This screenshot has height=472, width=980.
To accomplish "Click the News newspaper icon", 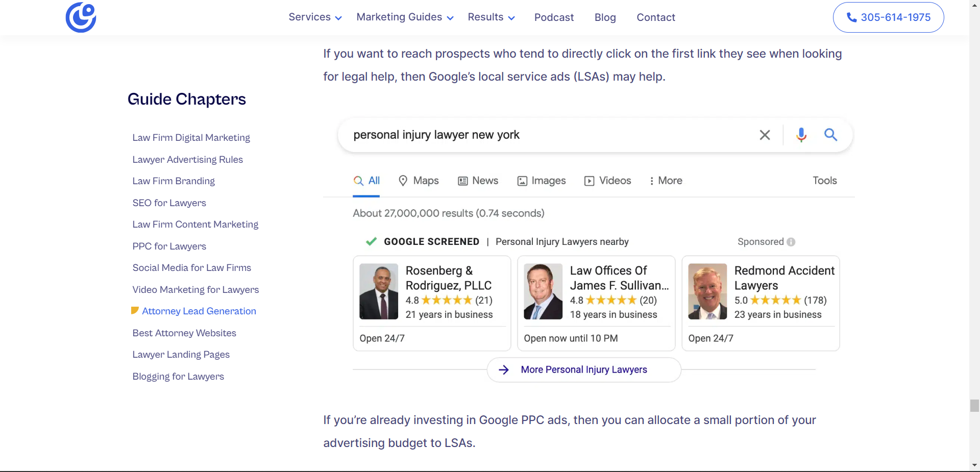I will pyautogui.click(x=463, y=181).
